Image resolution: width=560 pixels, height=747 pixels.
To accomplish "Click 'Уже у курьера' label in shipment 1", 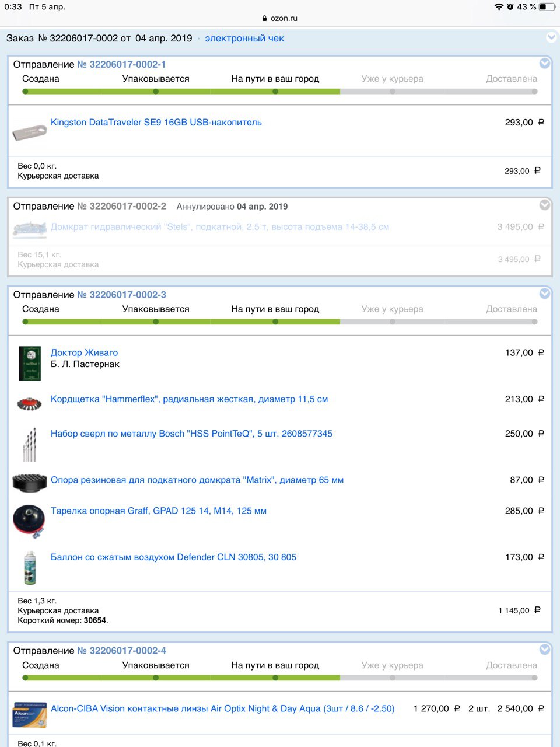I will coord(393,79).
